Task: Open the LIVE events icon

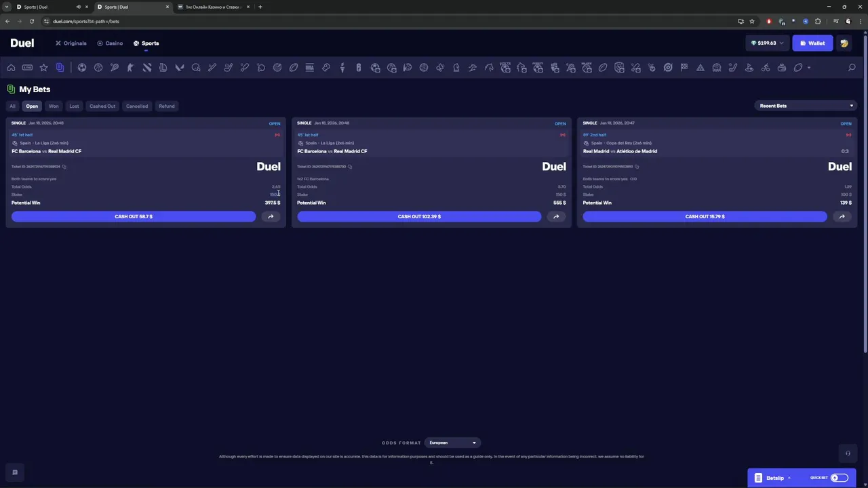Action: coord(27,68)
